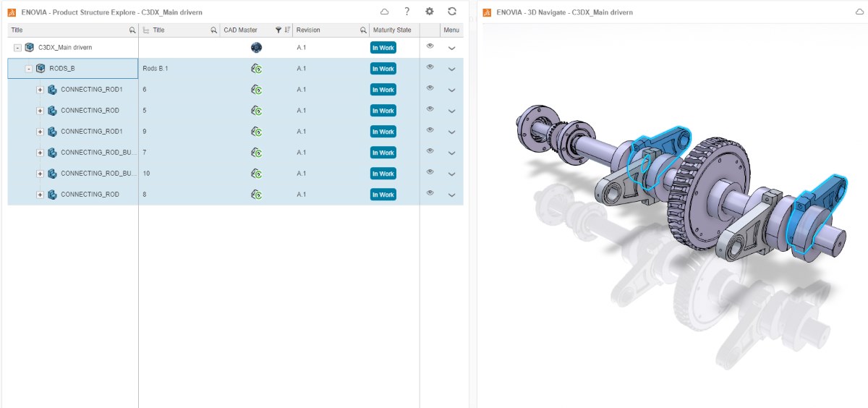Viewport: 868px width, 408px height.
Task: Click CAD Master icon in the row titled 9
Action: [x=256, y=132]
